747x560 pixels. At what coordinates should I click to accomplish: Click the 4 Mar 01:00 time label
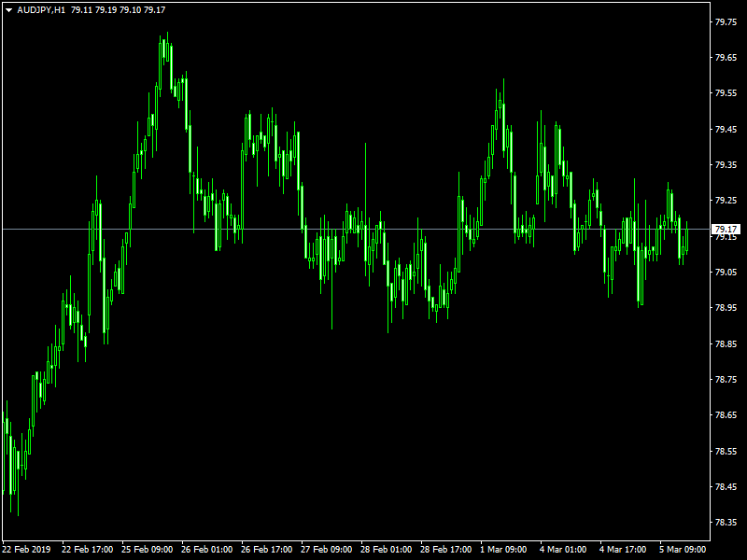click(x=563, y=550)
